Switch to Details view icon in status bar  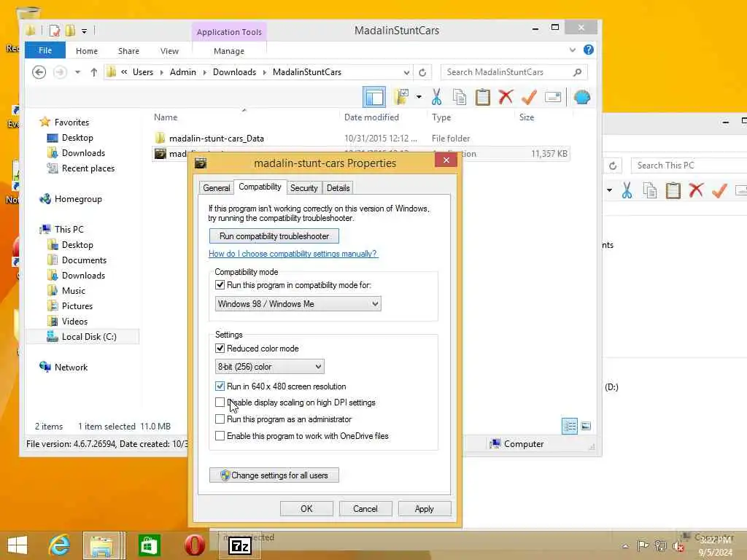tap(570, 426)
